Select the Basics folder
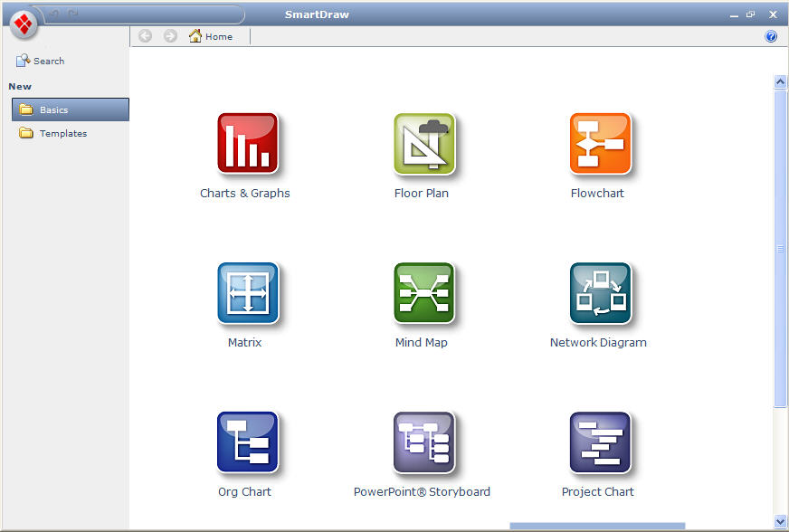 click(x=54, y=109)
